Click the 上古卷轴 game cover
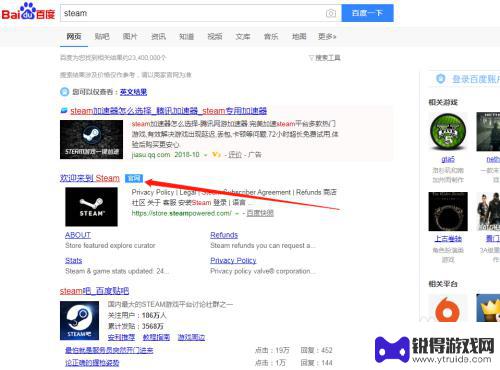The height and width of the screenshot is (370, 500). pos(448,211)
